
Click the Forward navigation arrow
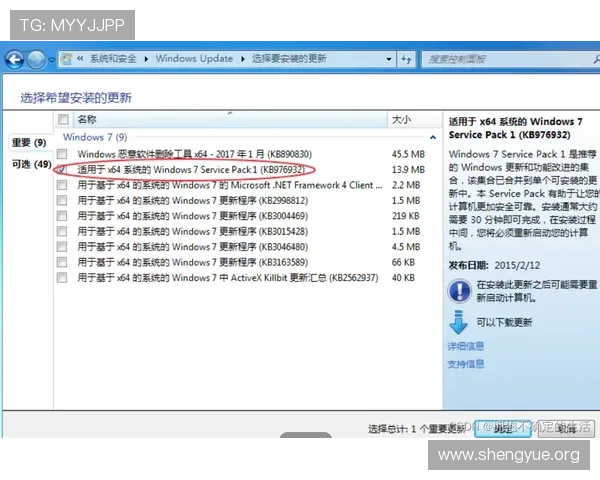[37, 60]
